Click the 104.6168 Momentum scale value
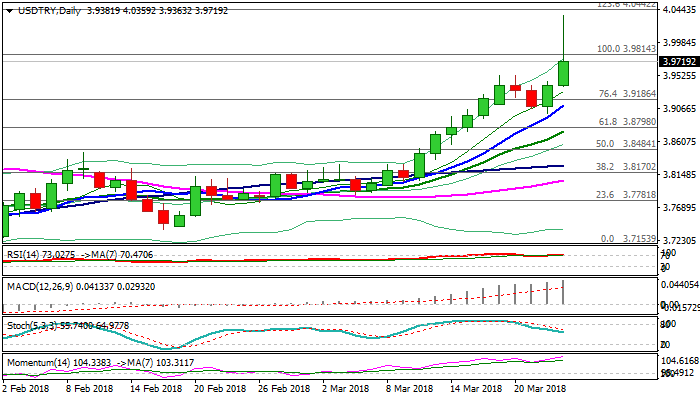This screenshot has width=700, height=400. point(679,361)
